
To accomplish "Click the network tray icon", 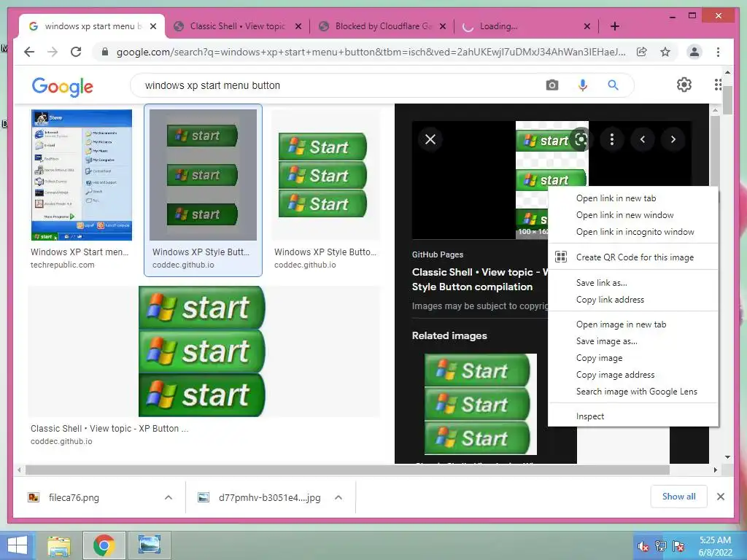I will pyautogui.click(x=661, y=546).
